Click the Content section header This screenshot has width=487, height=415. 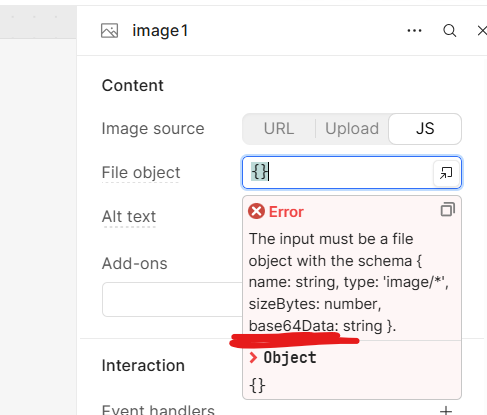[x=133, y=86]
